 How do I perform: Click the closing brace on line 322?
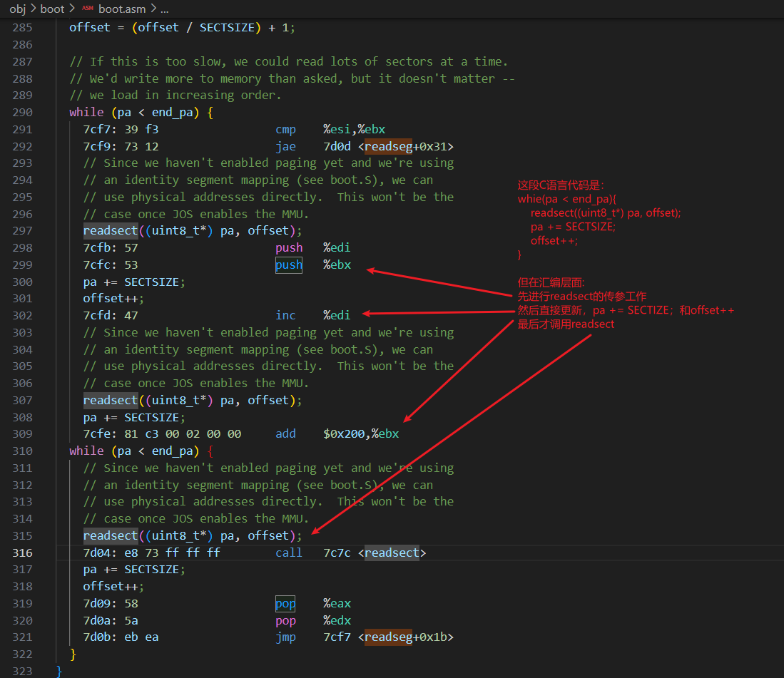[x=73, y=654]
